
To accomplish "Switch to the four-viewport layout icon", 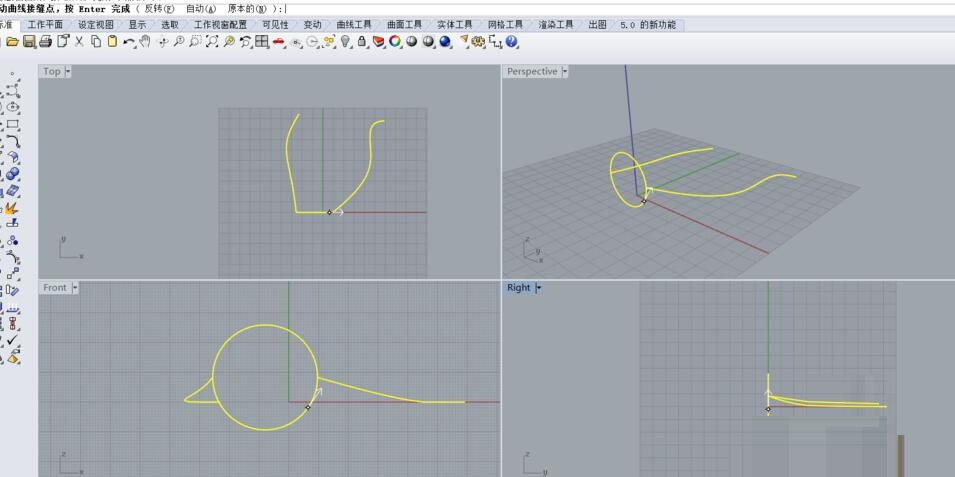I will click(262, 42).
